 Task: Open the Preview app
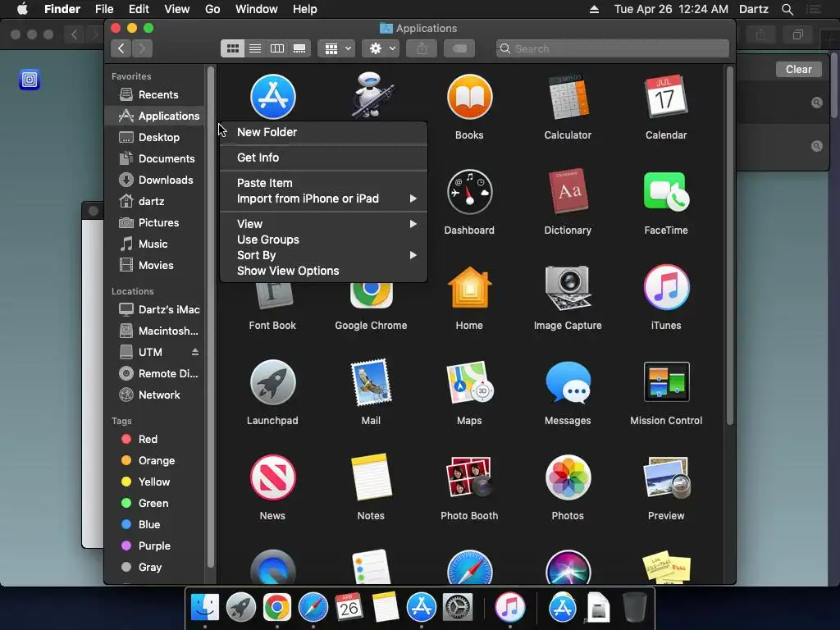666,478
